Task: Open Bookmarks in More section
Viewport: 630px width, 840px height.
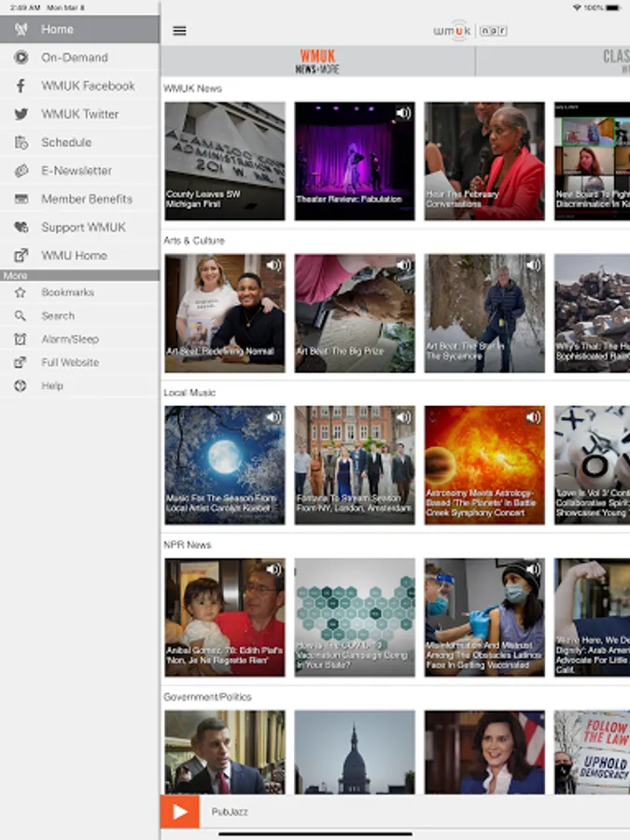Action: click(x=80, y=292)
